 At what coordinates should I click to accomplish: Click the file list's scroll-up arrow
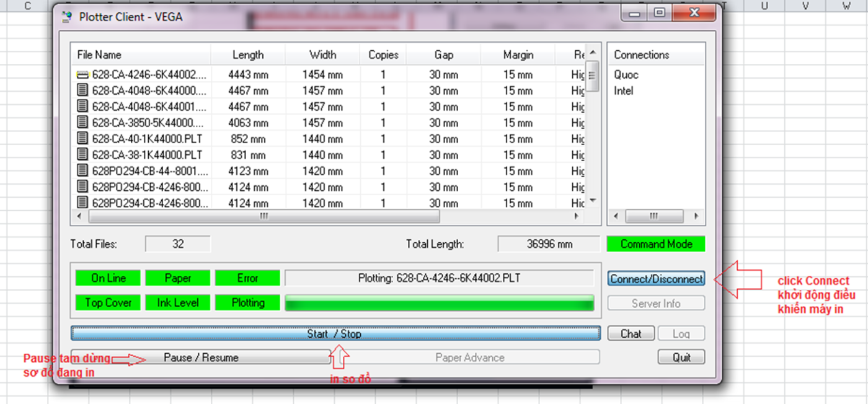(x=593, y=53)
